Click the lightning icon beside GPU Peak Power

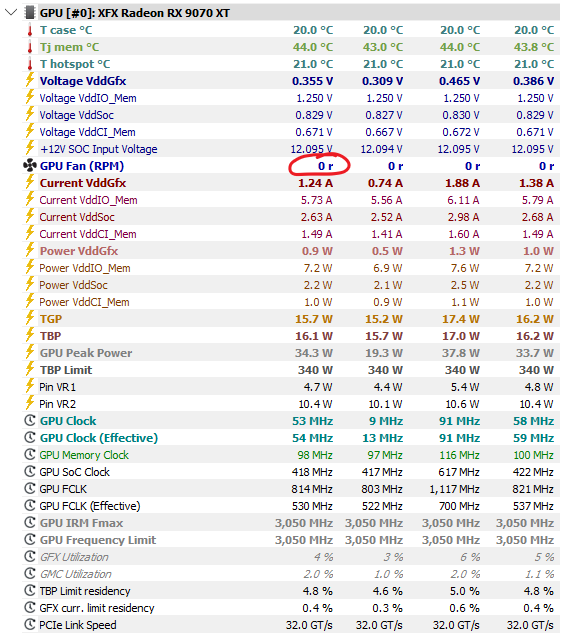(30, 352)
